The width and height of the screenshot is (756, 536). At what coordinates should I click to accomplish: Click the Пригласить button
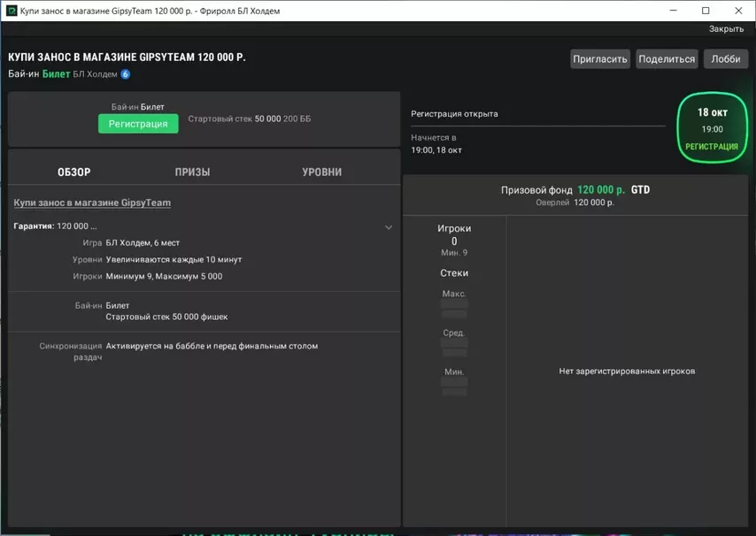click(600, 59)
